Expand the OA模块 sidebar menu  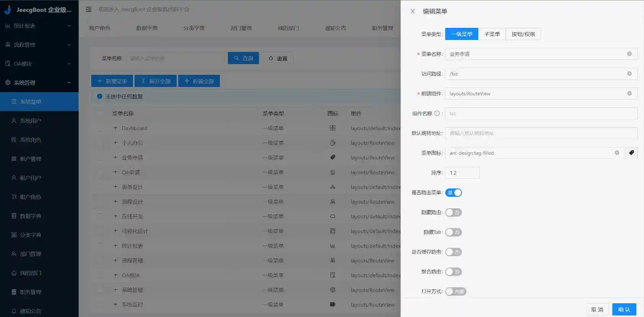[39, 64]
